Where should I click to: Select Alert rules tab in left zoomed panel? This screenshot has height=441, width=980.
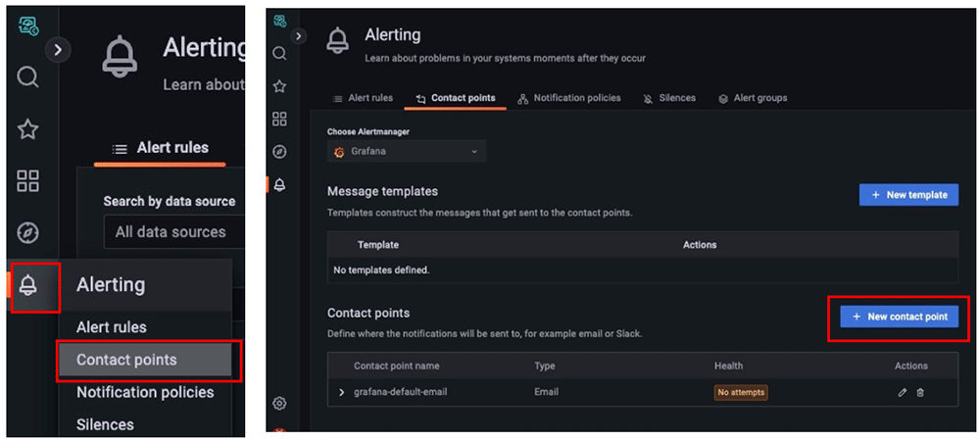tap(160, 148)
